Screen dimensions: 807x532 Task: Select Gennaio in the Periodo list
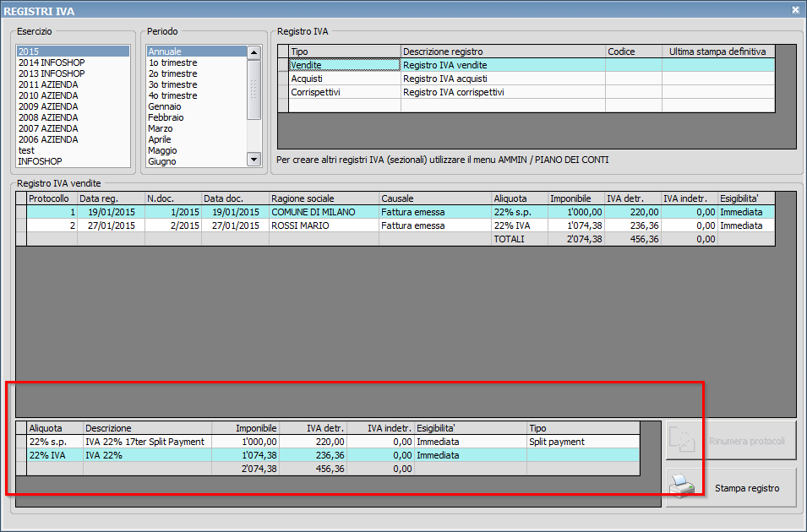tap(165, 106)
